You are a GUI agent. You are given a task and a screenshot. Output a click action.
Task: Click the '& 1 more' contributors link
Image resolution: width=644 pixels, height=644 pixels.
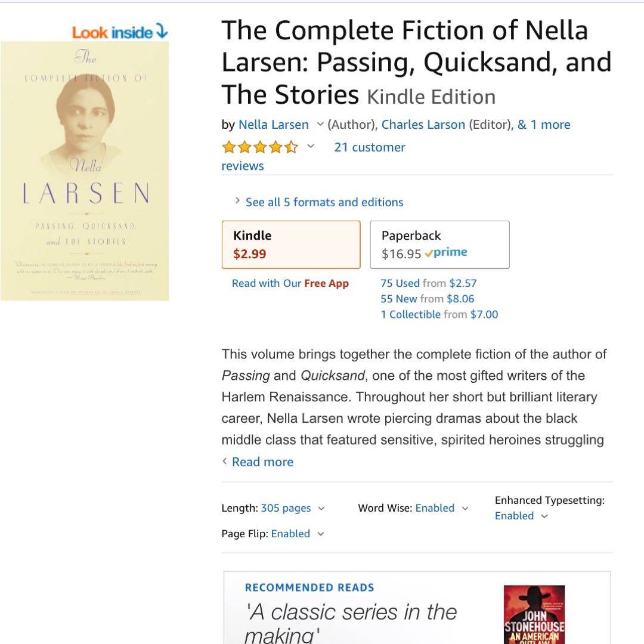pyautogui.click(x=543, y=125)
